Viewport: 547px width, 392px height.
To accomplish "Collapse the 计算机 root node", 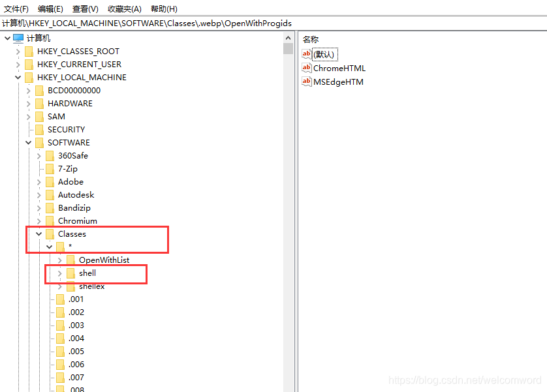I will pyautogui.click(x=7, y=38).
